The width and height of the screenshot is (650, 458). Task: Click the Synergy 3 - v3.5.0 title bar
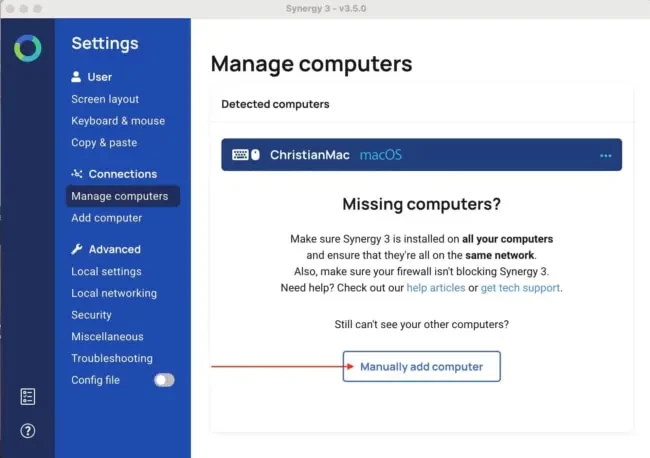326,8
